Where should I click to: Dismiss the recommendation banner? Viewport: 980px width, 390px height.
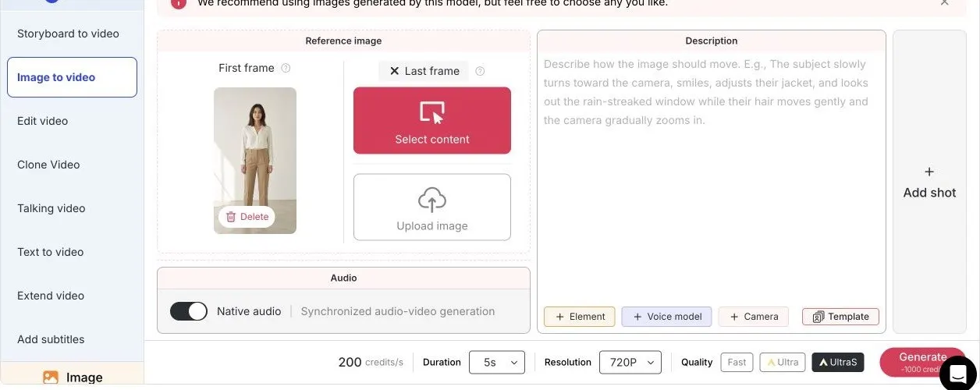(x=944, y=2)
